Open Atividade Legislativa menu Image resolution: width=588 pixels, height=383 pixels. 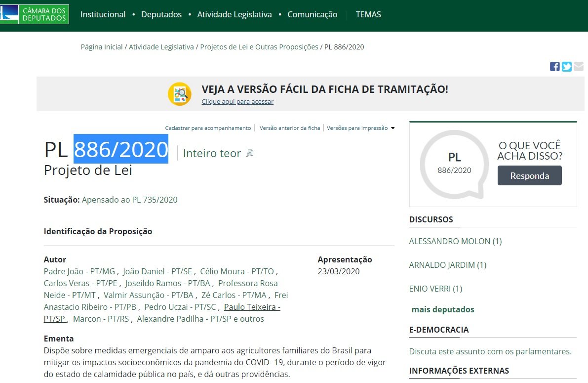[234, 14]
